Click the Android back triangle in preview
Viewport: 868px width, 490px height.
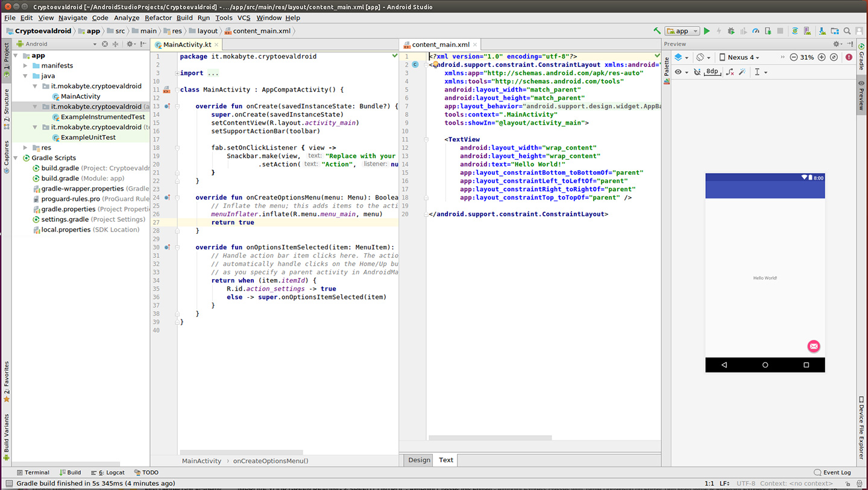pos(724,365)
